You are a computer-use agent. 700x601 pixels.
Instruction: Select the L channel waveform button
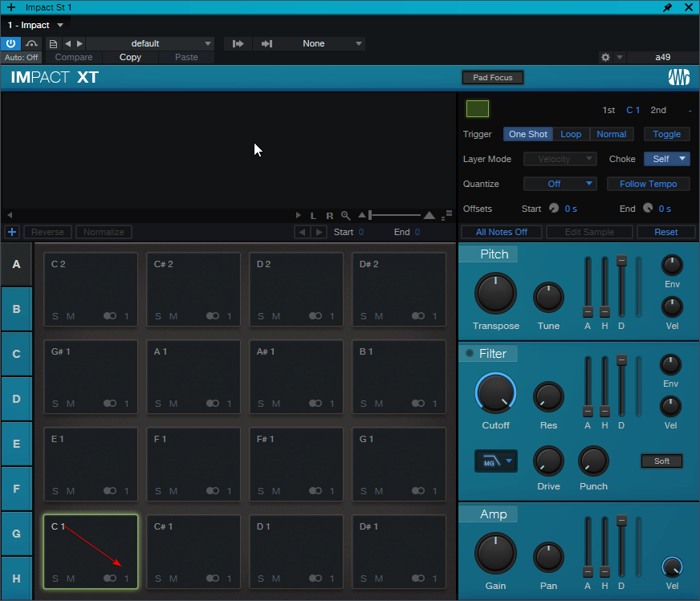tap(313, 216)
